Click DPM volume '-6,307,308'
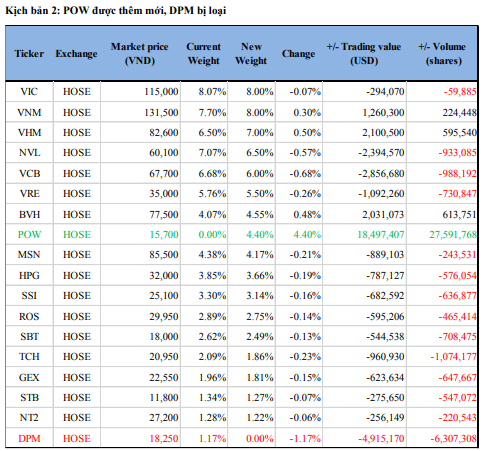483x451 pixels. tap(453, 439)
